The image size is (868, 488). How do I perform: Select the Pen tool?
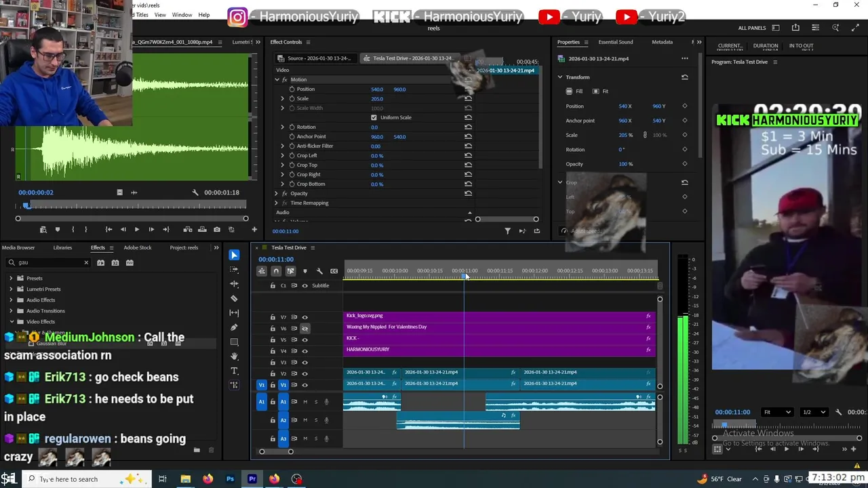234,327
